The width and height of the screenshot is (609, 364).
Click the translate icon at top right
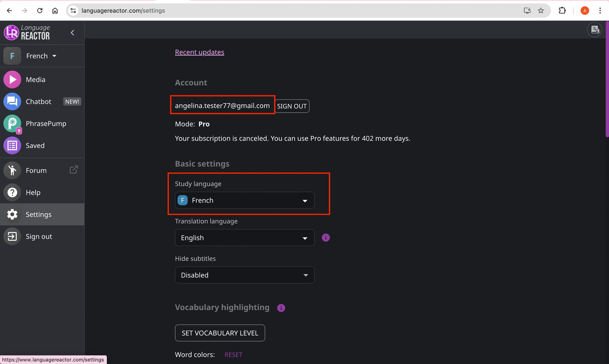coord(595,30)
